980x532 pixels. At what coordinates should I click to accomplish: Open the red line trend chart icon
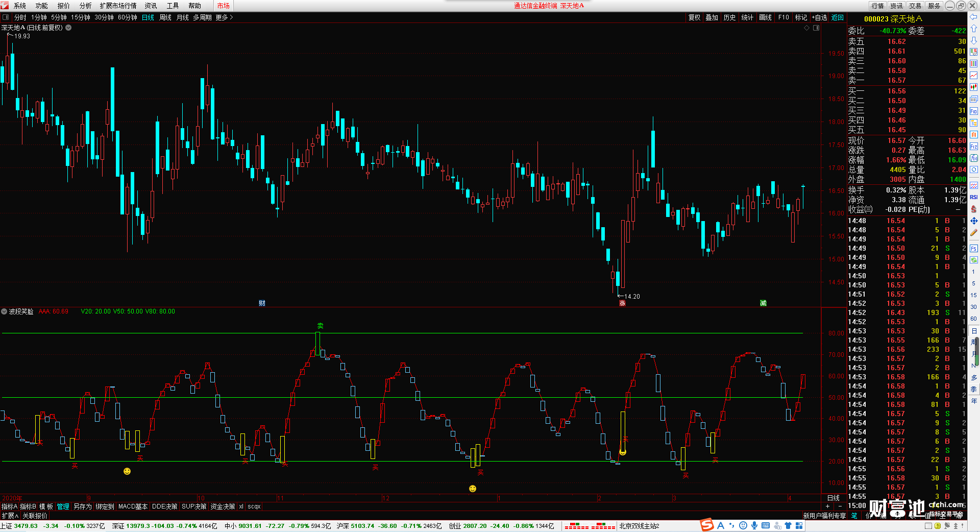(x=974, y=76)
